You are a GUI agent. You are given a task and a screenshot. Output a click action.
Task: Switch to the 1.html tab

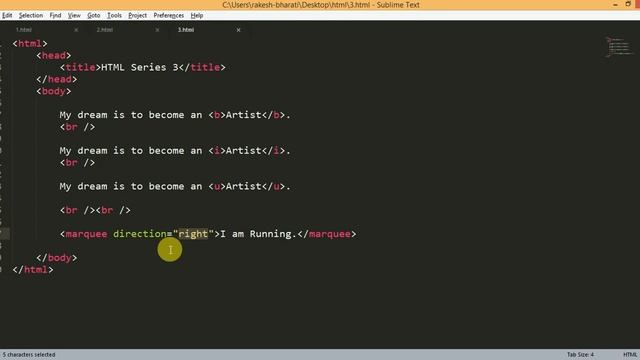pos(24,30)
